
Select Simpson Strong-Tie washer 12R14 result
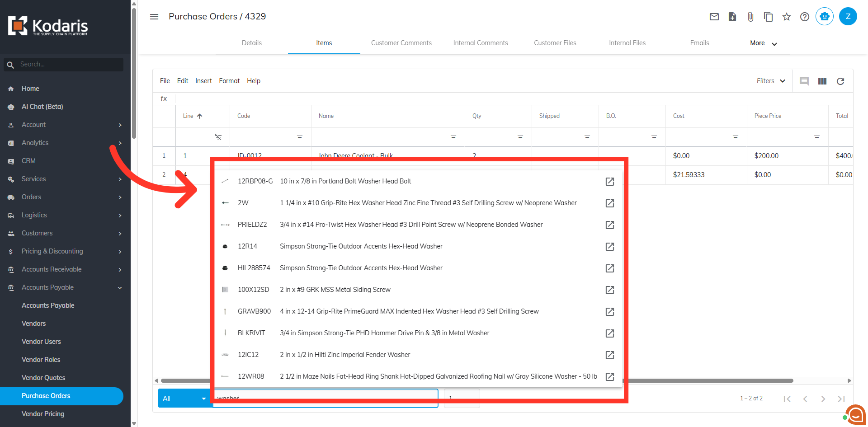tap(419, 246)
